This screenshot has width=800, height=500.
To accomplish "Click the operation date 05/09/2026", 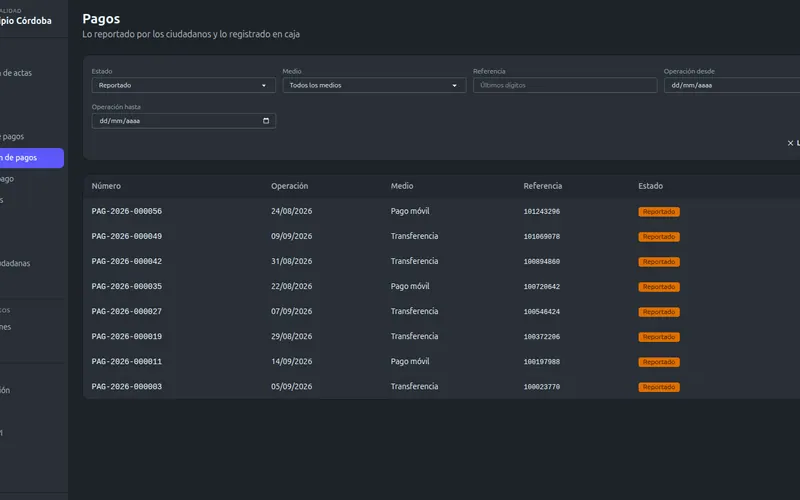I will point(291,386).
